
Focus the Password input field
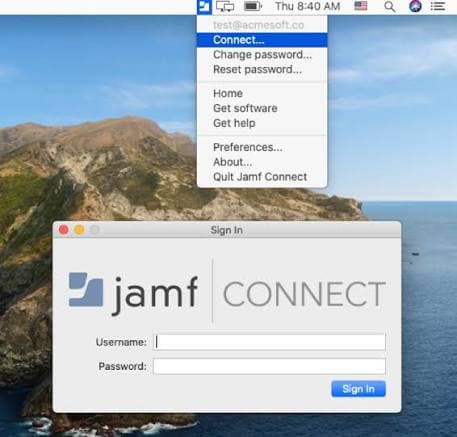tap(270, 366)
